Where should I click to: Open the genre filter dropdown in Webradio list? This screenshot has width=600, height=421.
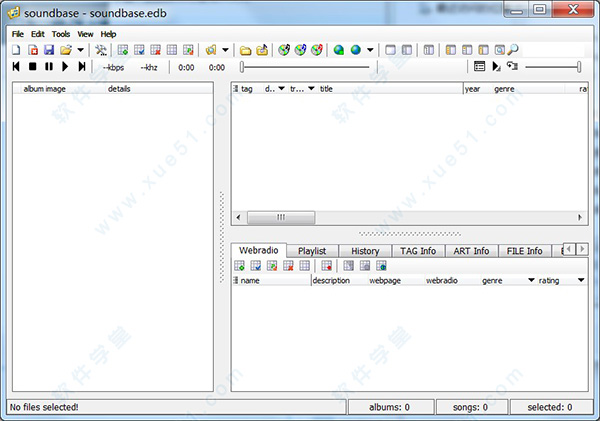point(531,280)
